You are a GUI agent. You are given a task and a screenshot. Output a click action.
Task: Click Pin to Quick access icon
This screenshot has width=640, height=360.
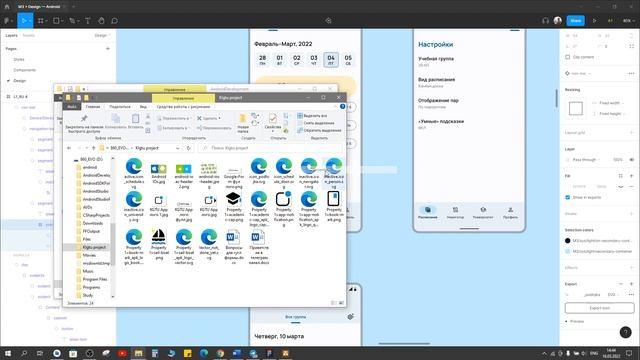[84, 118]
